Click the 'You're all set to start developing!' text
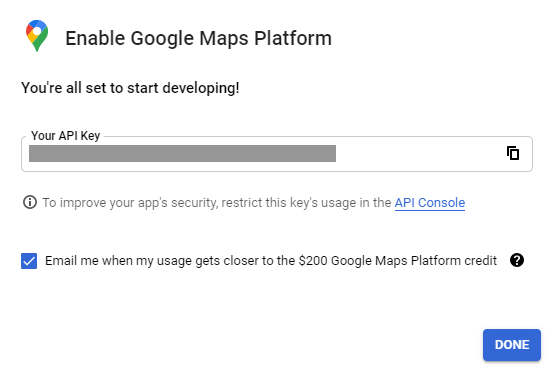The width and height of the screenshot is (555, 376). 130,88
